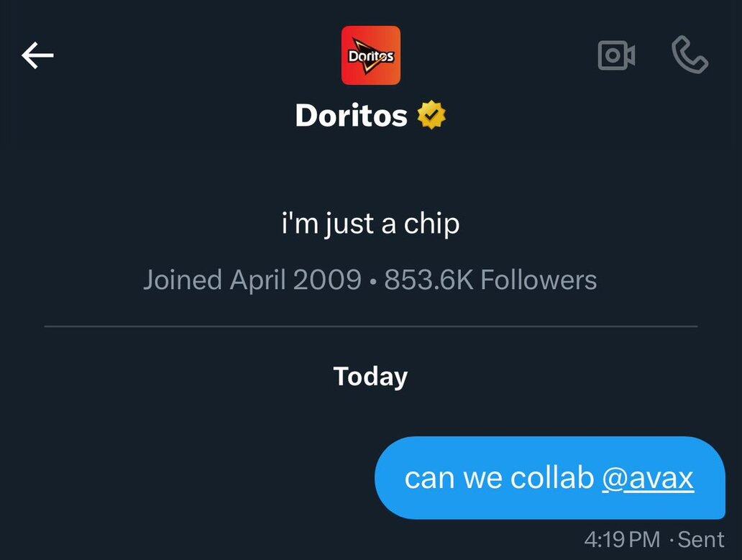Check the Sent delivery status
The width and height of the screenshot is (742, 560).
point(701,540)
